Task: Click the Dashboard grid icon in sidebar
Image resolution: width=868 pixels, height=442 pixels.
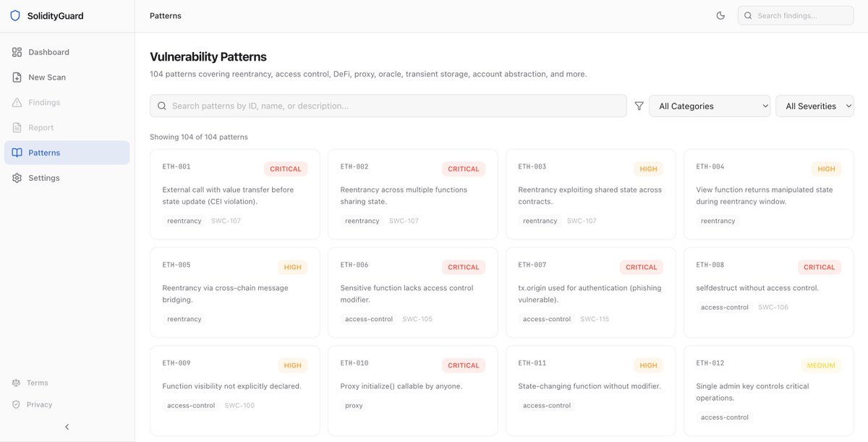Action: [x=17, y=52]
